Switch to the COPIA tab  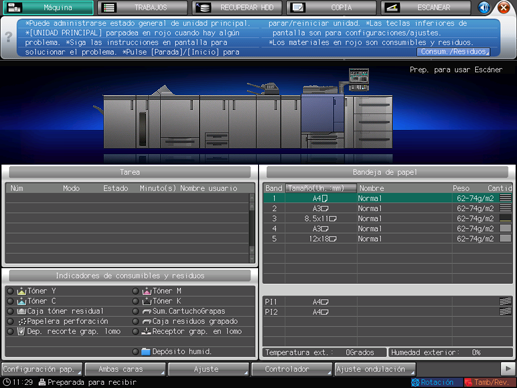point(332,7)
